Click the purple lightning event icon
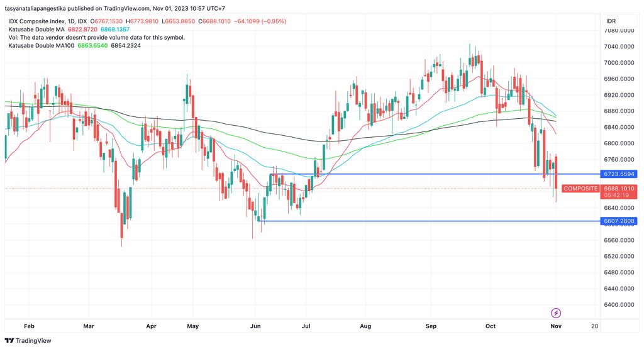This screenshot has height=349, width=644. point(556,313)
